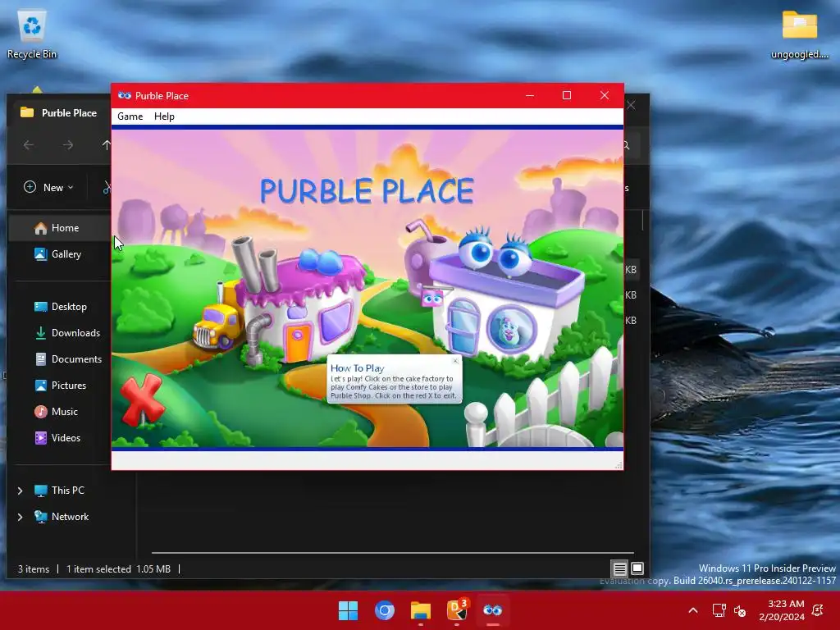Image resolution: width=840 pixels, height=630 pixels.
Task: Click the Forward arrow in File Explorer
Action: (67, 144)
